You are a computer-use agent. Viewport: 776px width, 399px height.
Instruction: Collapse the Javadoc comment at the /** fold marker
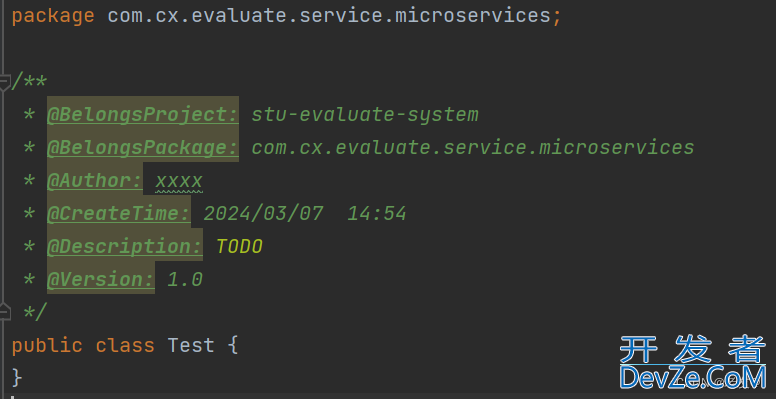pyautogui.click(x=4, y=82)
